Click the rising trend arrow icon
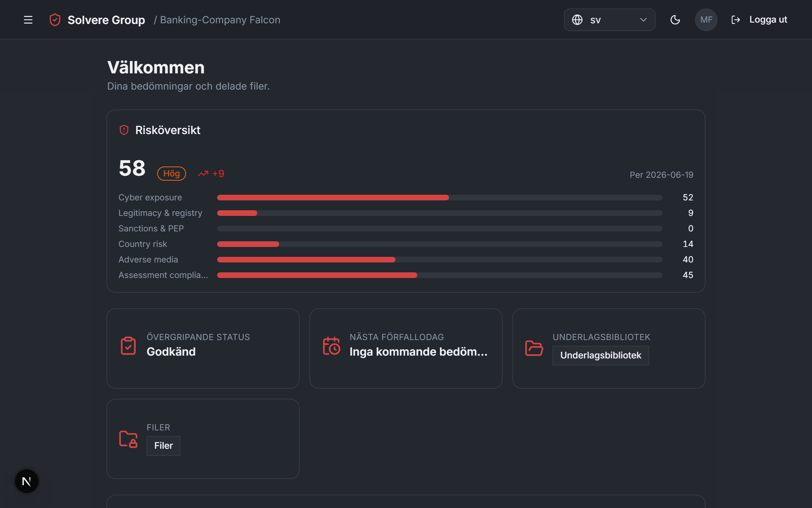The image size is (812, 508). point(203,174)
